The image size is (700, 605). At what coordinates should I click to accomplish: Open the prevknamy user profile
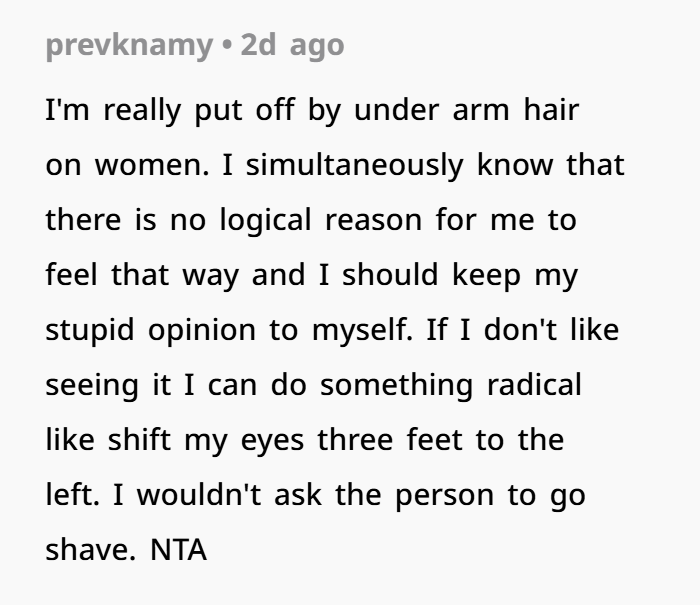pyautogui.click(x=129, y=45)
